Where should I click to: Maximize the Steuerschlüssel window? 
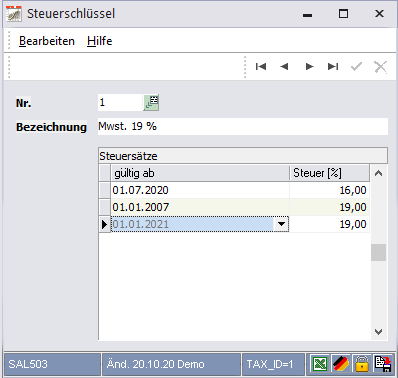tap(343, 14)
